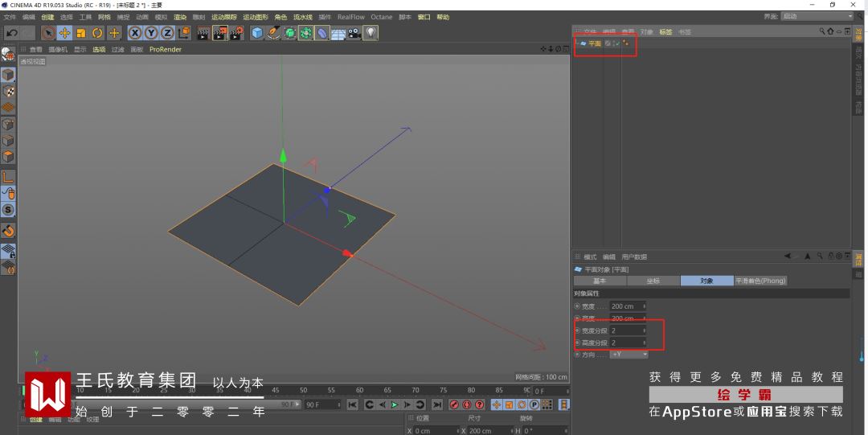This screenshot has width=868, height=435.
Task: Switch to the 坐标 tab
Action: 653,281
